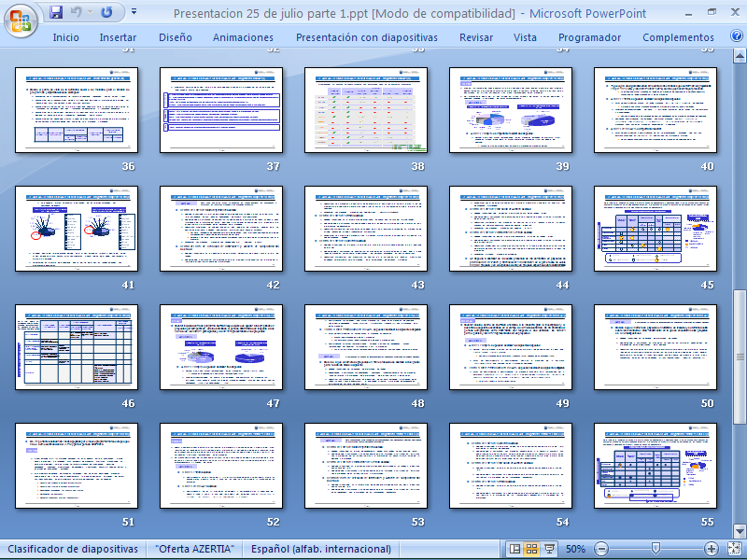
Task: Select slide 41 thumbnail
Action: [x=77, y=229]
